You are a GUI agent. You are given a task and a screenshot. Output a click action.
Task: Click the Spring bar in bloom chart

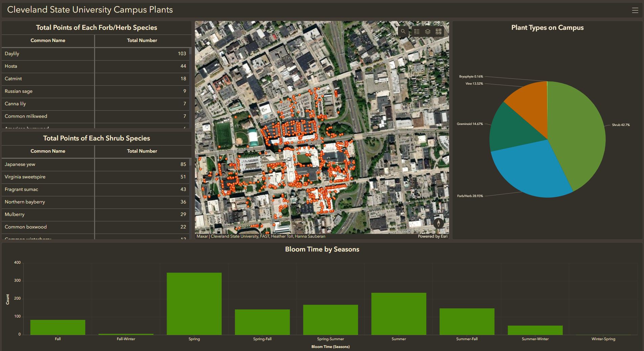[194, 304]
